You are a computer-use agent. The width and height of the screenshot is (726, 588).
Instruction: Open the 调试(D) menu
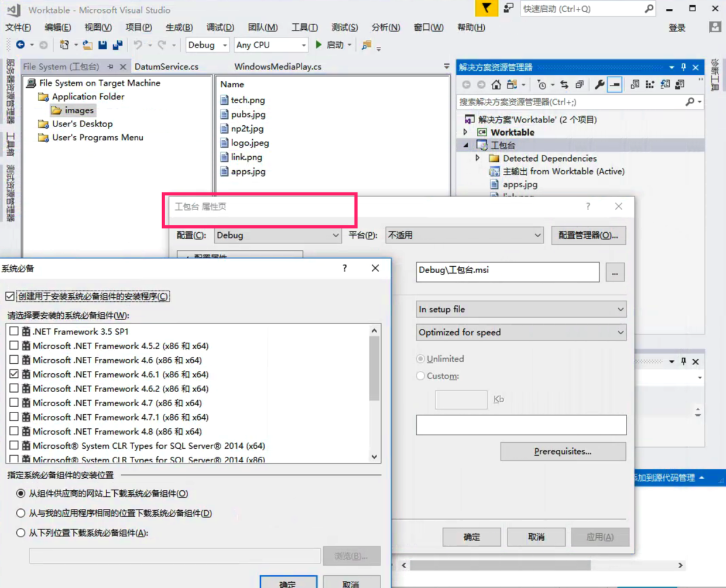220,27
